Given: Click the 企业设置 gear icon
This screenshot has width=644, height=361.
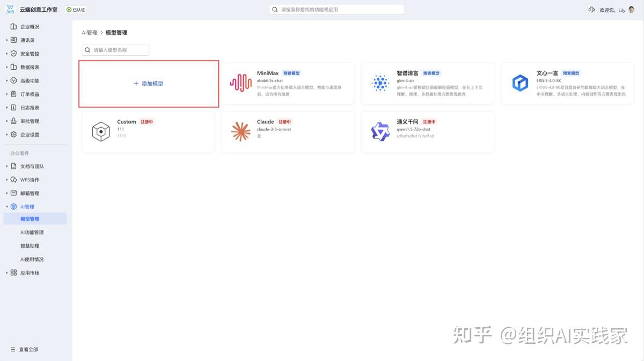Looking at the screenshot, I should coord(14,135).
